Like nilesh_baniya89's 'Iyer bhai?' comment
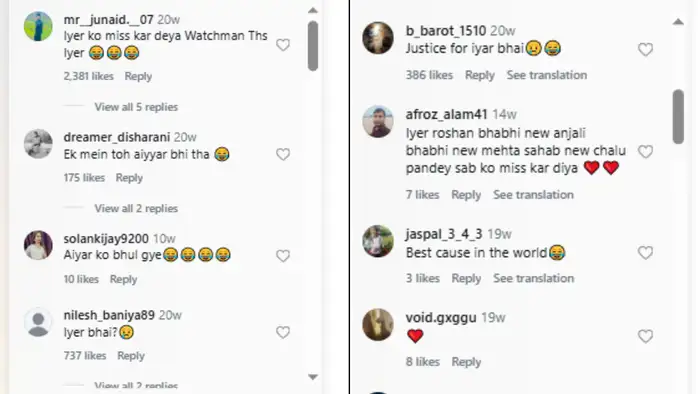The height and width of the screenshot is (394, 700). 283,332
